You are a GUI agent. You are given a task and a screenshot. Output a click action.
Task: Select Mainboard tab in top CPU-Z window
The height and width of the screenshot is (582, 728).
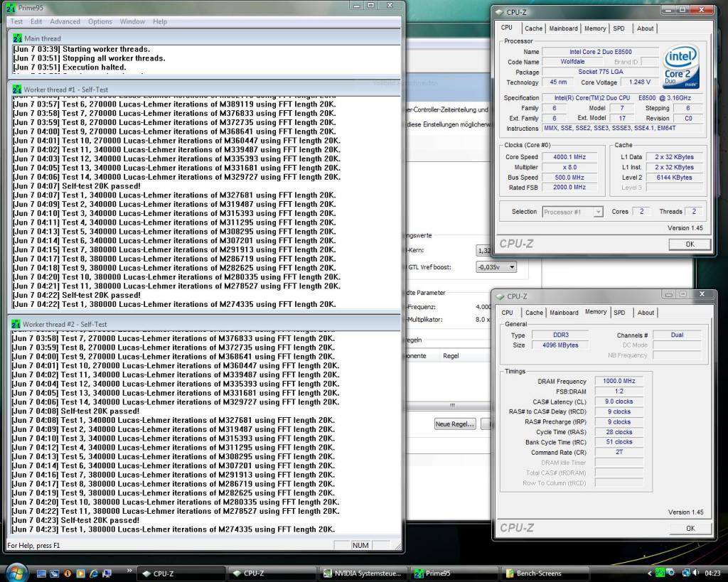point(563,28)
